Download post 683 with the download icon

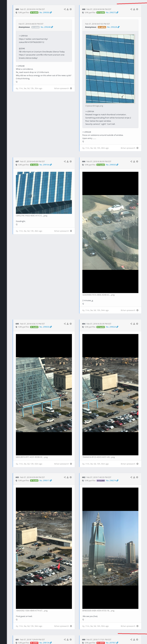click(68, 477)
